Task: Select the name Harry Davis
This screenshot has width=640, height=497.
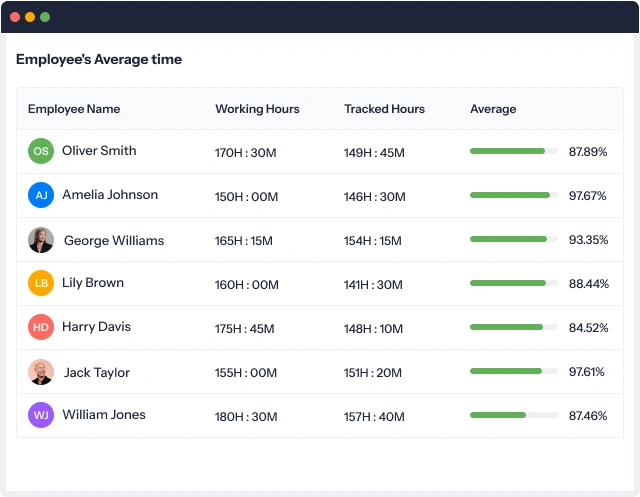Action: click(96, 327)
